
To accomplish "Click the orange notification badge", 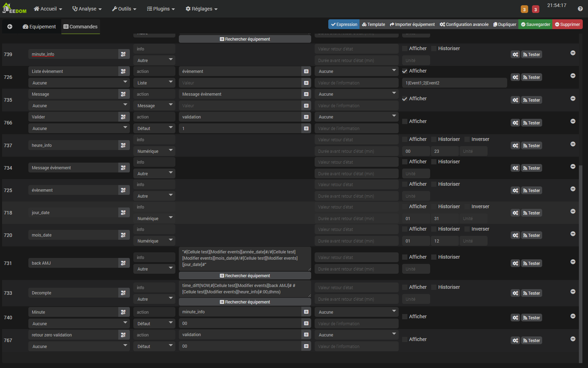I will click(x=524, y=9).
